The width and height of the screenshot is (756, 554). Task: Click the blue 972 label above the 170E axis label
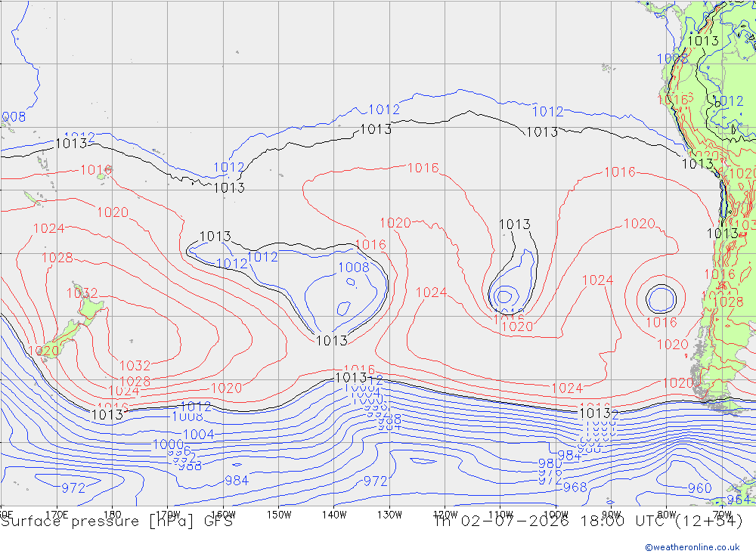click(73, 488)
